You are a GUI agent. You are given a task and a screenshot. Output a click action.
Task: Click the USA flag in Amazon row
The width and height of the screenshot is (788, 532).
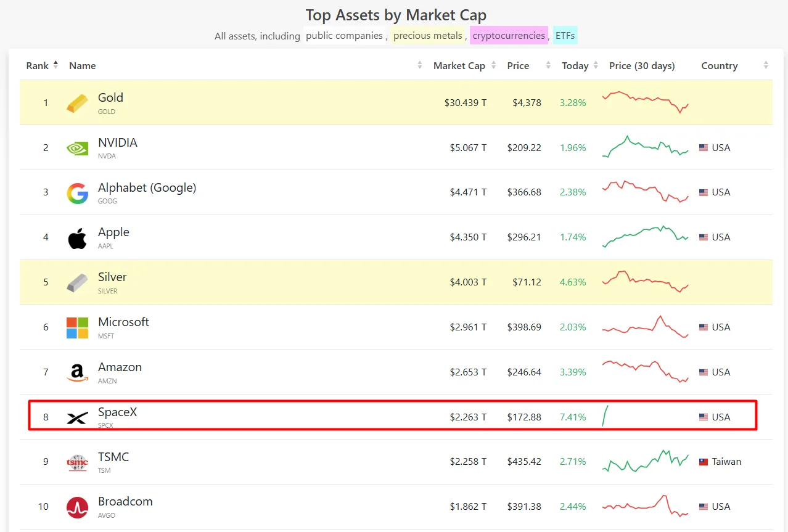[x=704, y=372]
